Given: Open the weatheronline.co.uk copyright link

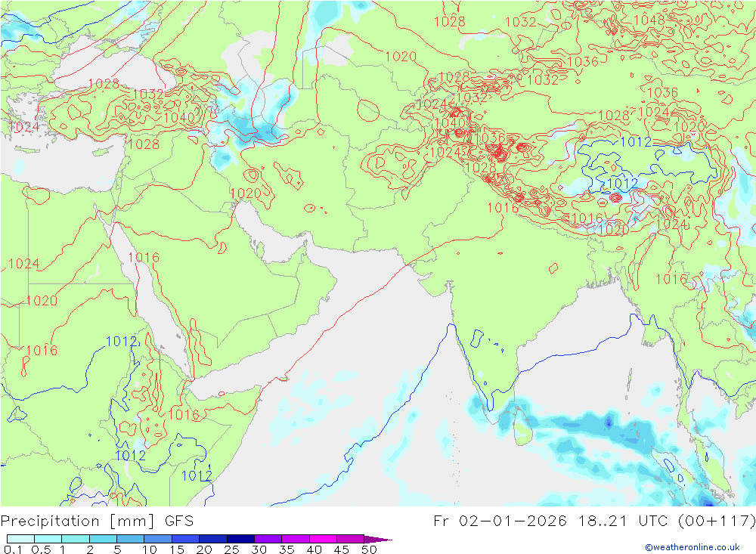Looking at the screenshot, I should [692, 547].
